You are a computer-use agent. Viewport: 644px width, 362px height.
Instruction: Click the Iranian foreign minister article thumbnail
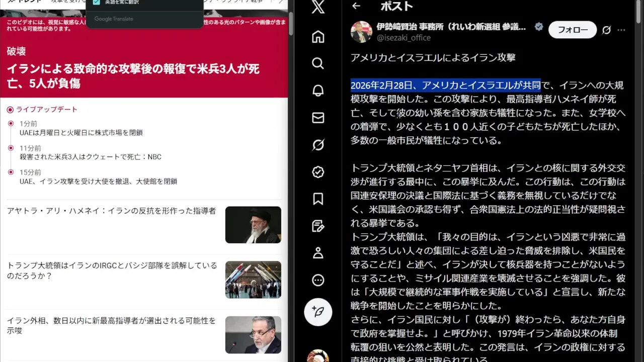(253, 334)
